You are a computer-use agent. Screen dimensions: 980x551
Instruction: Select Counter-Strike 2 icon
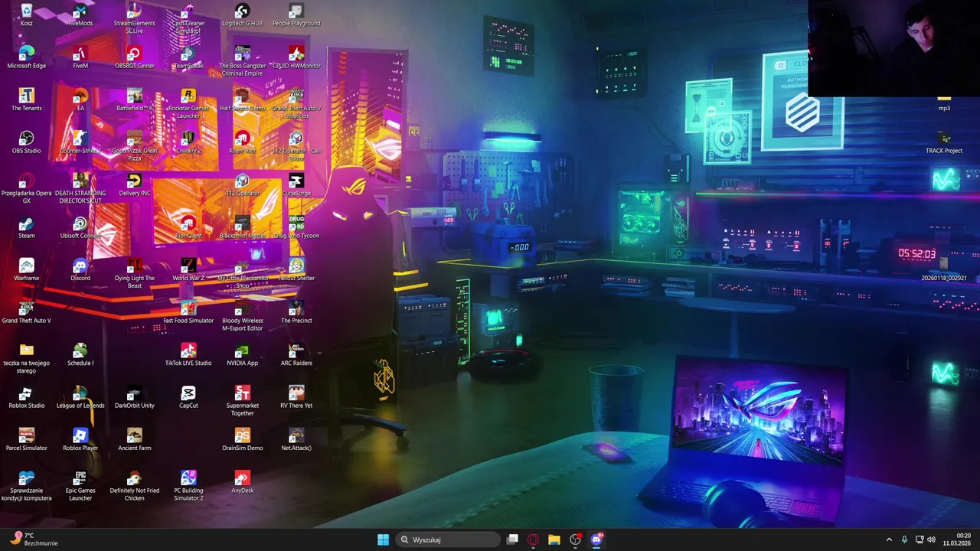point(80,142)
